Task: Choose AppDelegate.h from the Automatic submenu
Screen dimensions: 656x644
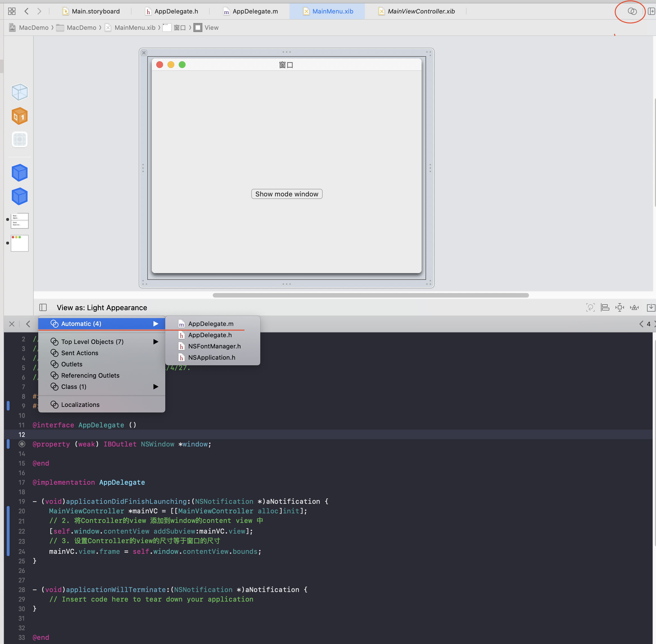Action: (x=210, y=335)
